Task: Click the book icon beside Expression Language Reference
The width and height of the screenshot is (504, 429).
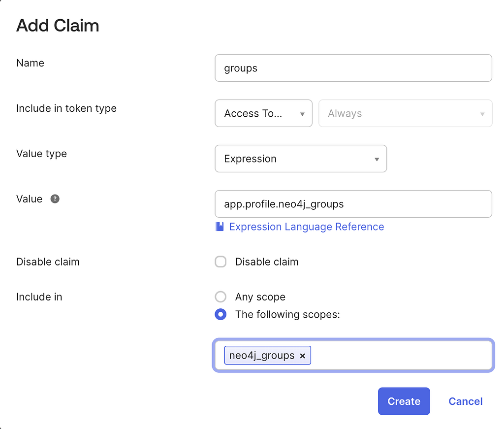Action: click(x=220, y=227)
